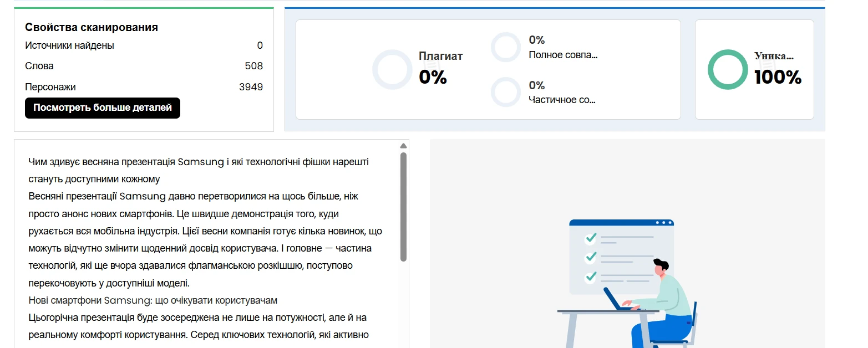This screenshot has height=348, width=868.
Task: Click the Уника... truncated label to expand it
Action: [774, 55]
